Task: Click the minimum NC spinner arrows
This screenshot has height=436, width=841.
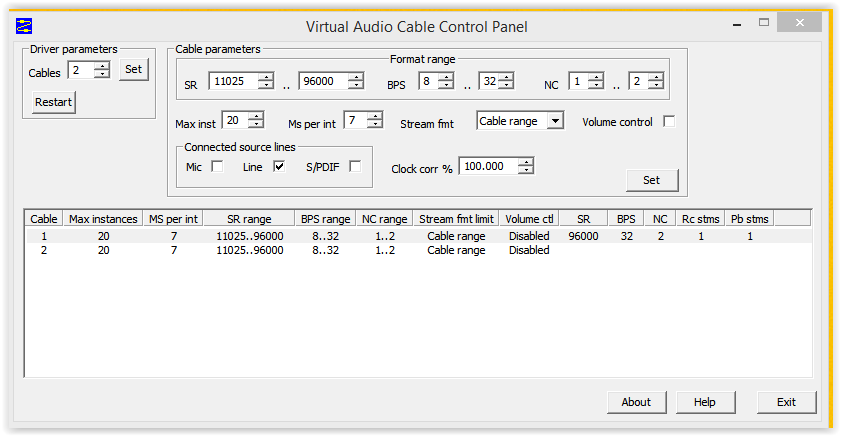Action: click(x=596, y=82)
